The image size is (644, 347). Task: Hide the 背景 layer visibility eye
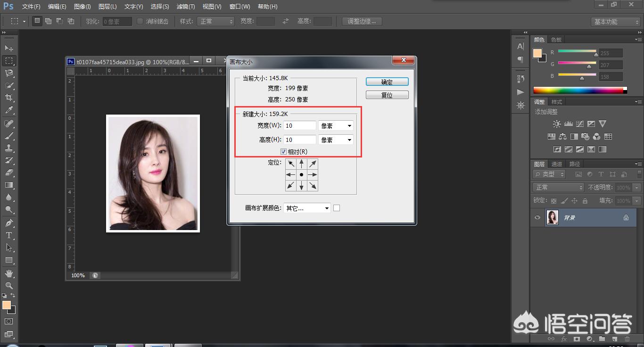point(537,217)
